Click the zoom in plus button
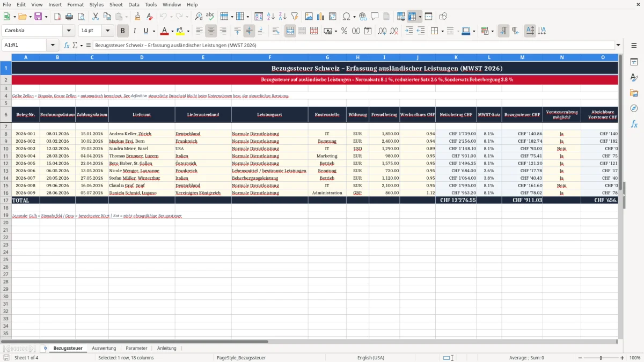 [x=623, y=358]
